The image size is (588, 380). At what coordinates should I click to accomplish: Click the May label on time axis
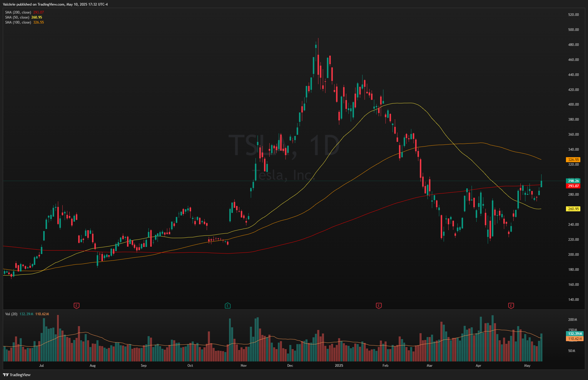click(527, 366)
